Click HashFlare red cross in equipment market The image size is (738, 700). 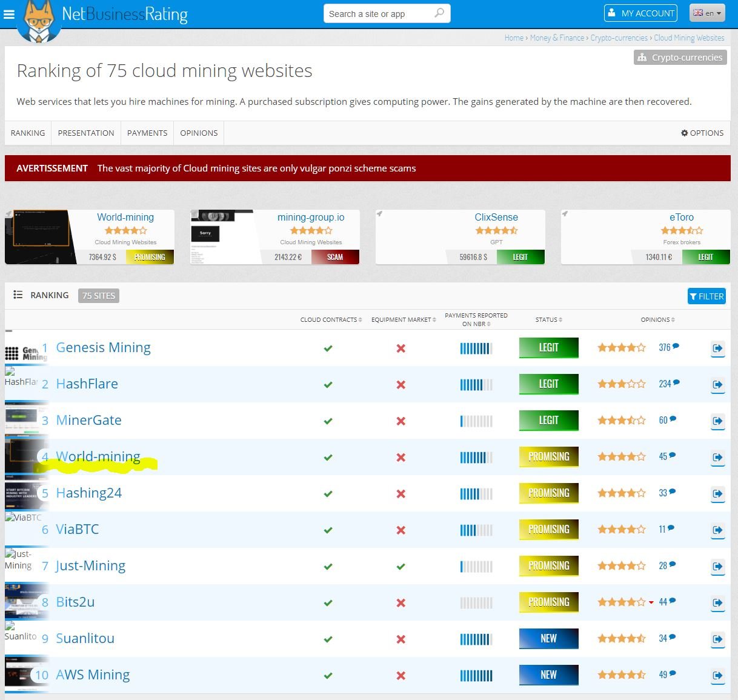click(401, 385)
